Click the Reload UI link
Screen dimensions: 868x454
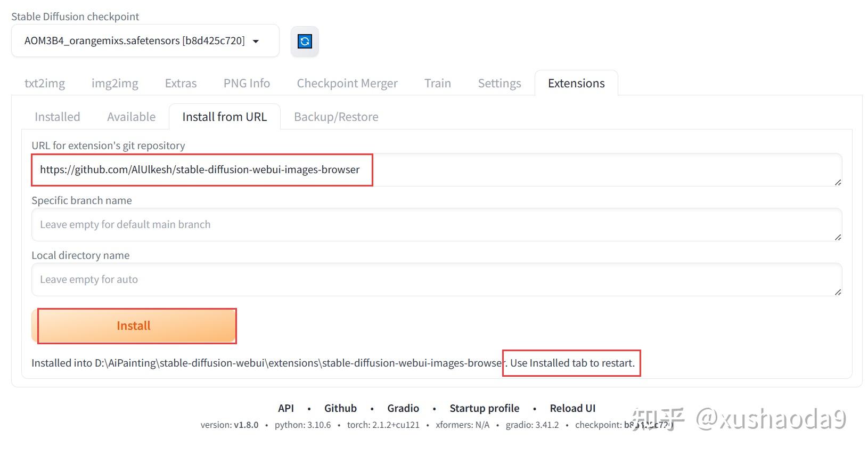[x=572, y=408]
